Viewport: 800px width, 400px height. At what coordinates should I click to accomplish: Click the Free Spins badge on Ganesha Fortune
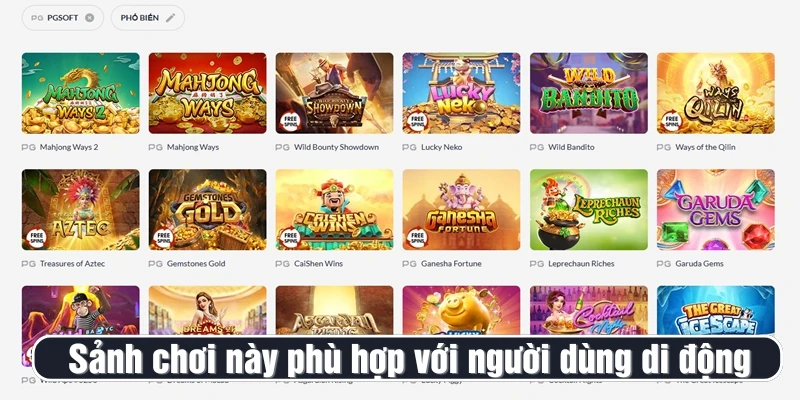point(417,238)
